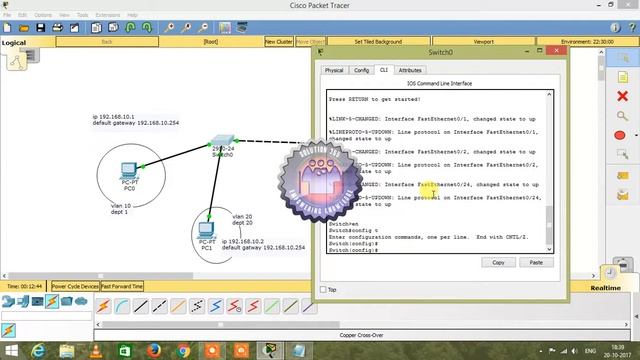Pick the Resize Shape tool
Viewport: 640px width, 360px height.
(622, 154)
